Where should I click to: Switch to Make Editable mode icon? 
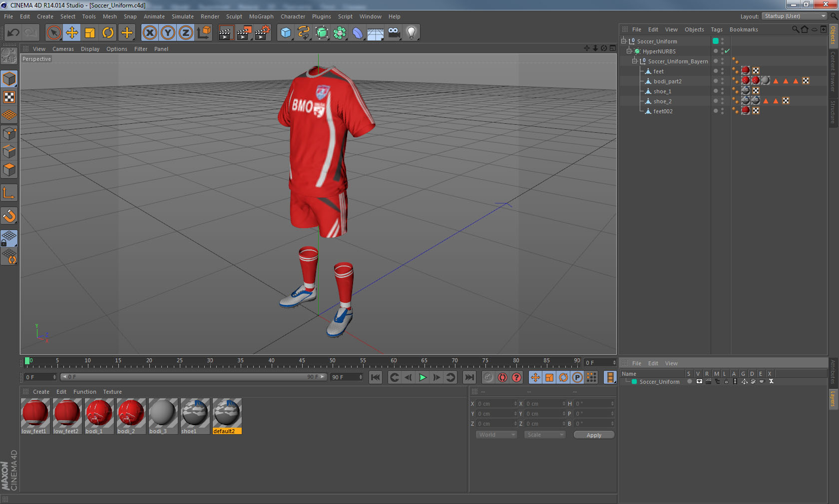pyautogui.click(x=9, y=56)
